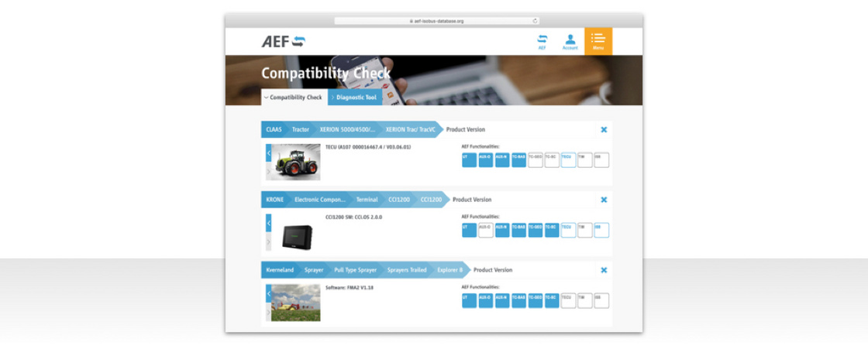Viewport: 868px width, 346px height.
Task: Open Product Version in KRONE row
Action: 472,200
